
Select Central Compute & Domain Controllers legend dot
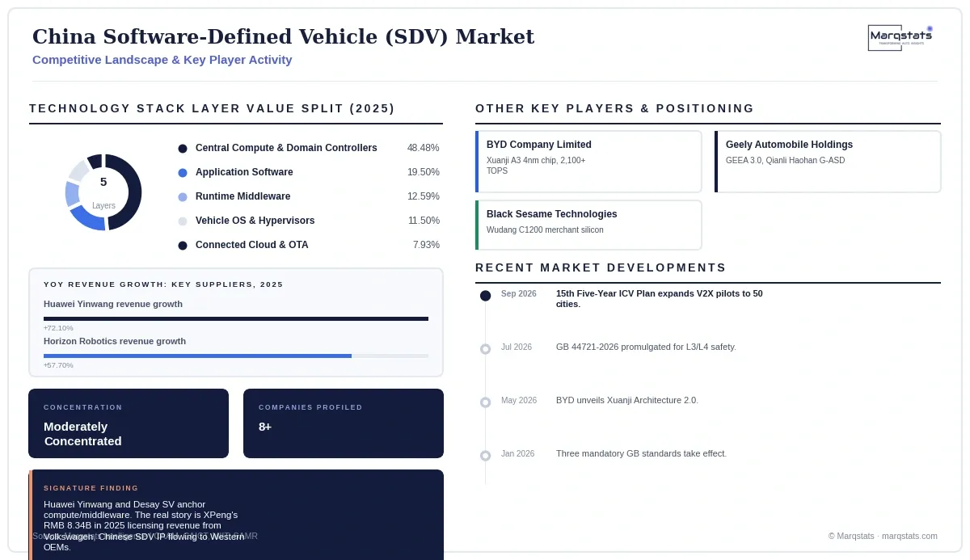[x=183, y=149]
